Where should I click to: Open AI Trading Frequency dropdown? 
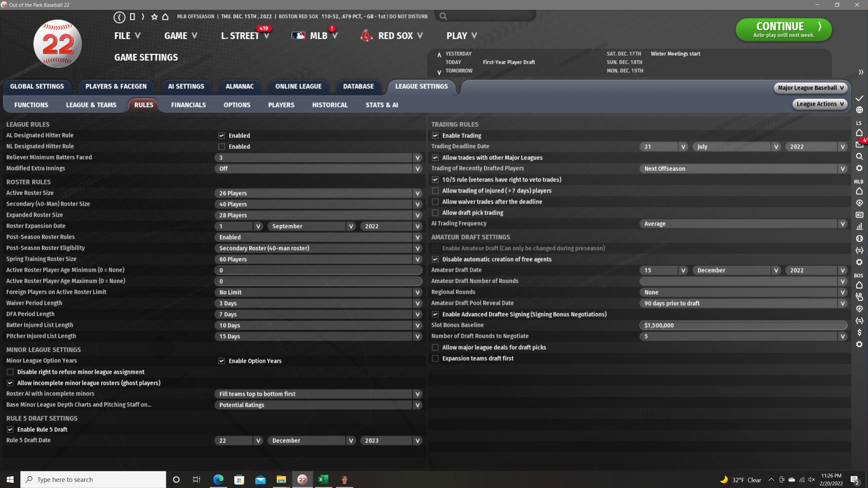point(743,224)
